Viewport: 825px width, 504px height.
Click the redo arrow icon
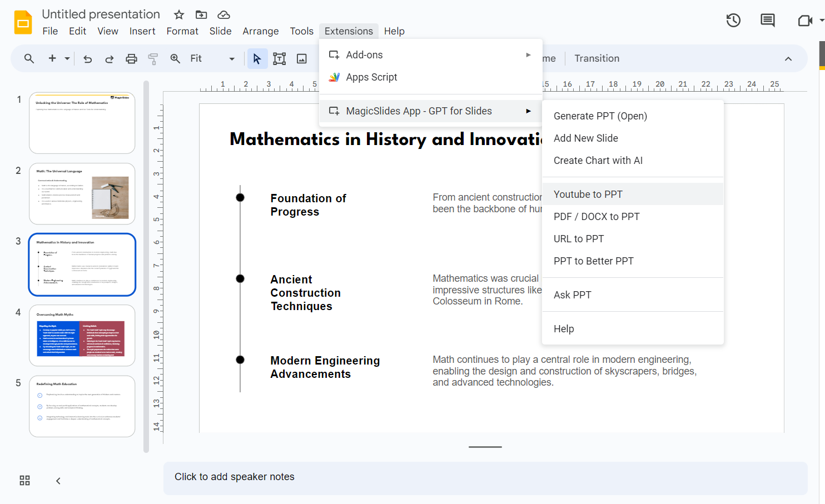click(109, 58)
